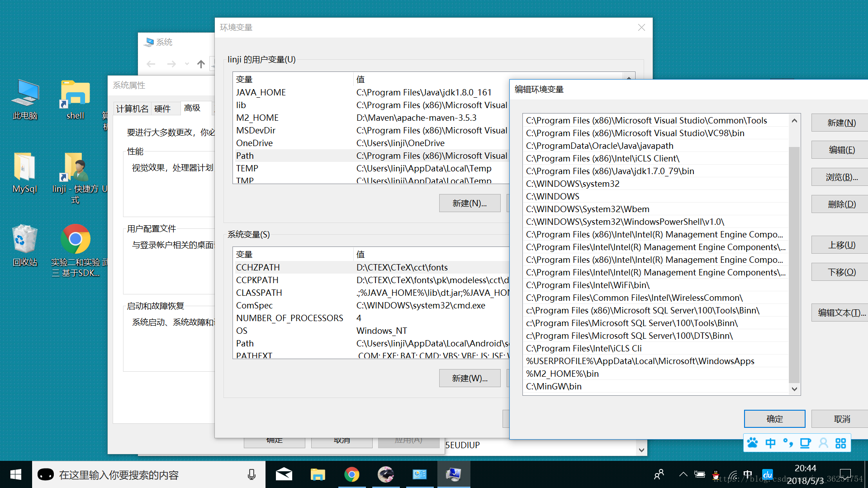Open the Control Panel taskbar item
Viewport: 868px width, 488px height.
(419, 474)
